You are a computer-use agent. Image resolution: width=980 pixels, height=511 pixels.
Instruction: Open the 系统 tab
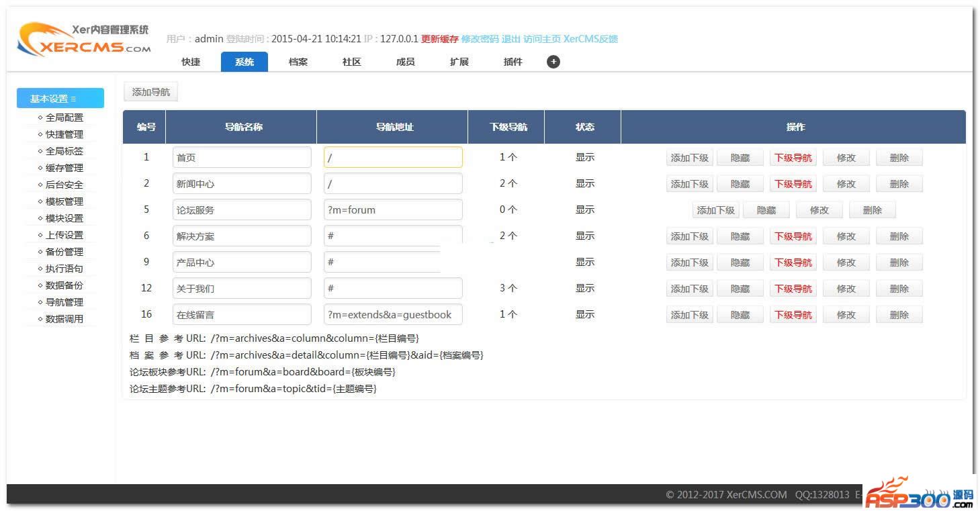click(x=244, y=62)
